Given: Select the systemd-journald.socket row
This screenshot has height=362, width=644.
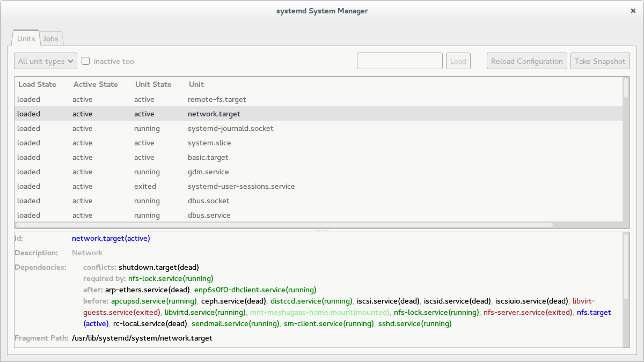Looking at the screenshot, I should click(230, 128).
